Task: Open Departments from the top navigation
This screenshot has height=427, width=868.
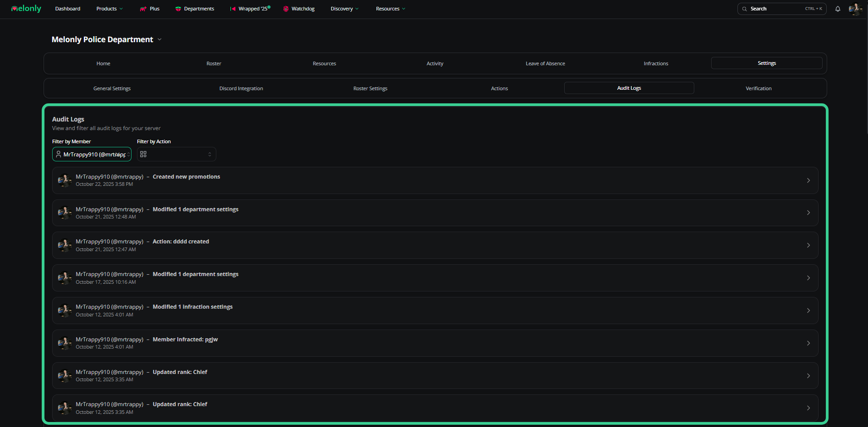Action: [195, 9]
